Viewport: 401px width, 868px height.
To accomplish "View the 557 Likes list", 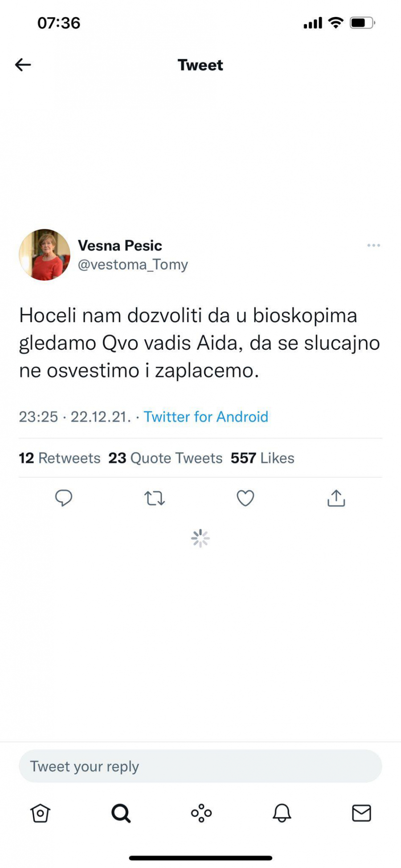I will (x=262, y=458).
